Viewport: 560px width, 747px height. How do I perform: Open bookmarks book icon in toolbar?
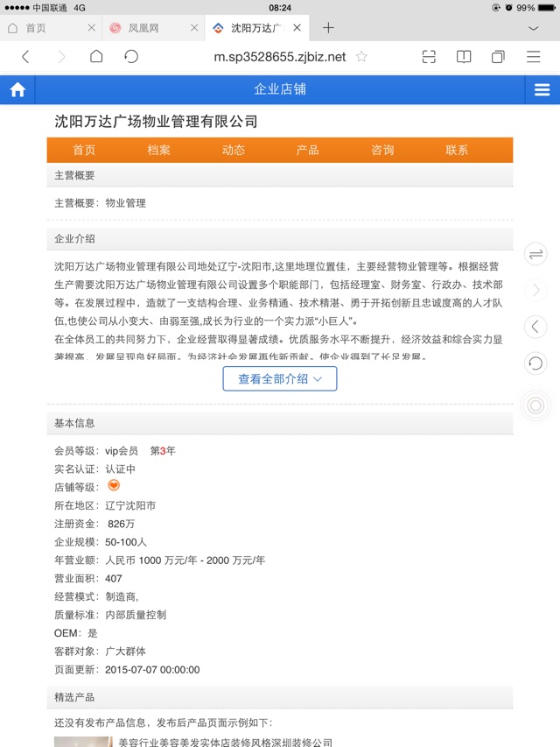[x=464, y=57]
